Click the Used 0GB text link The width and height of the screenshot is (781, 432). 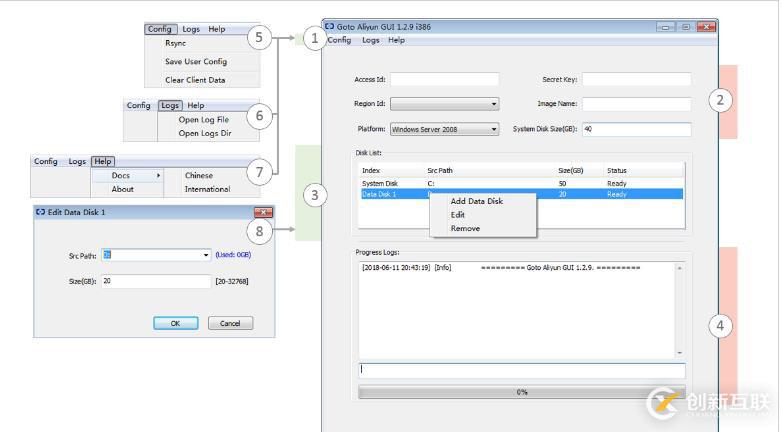tap(233, 255)
